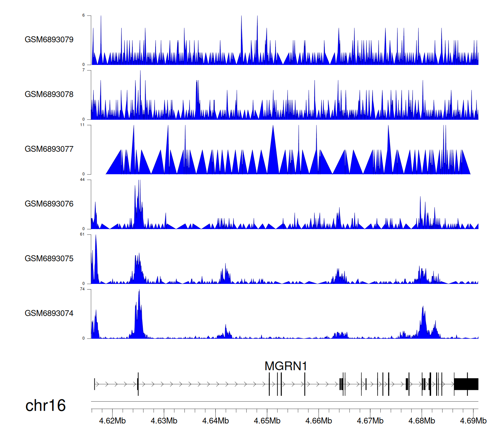Click the 4.64Mb axis label
The image size is (504, 444).
pos(215,421)
